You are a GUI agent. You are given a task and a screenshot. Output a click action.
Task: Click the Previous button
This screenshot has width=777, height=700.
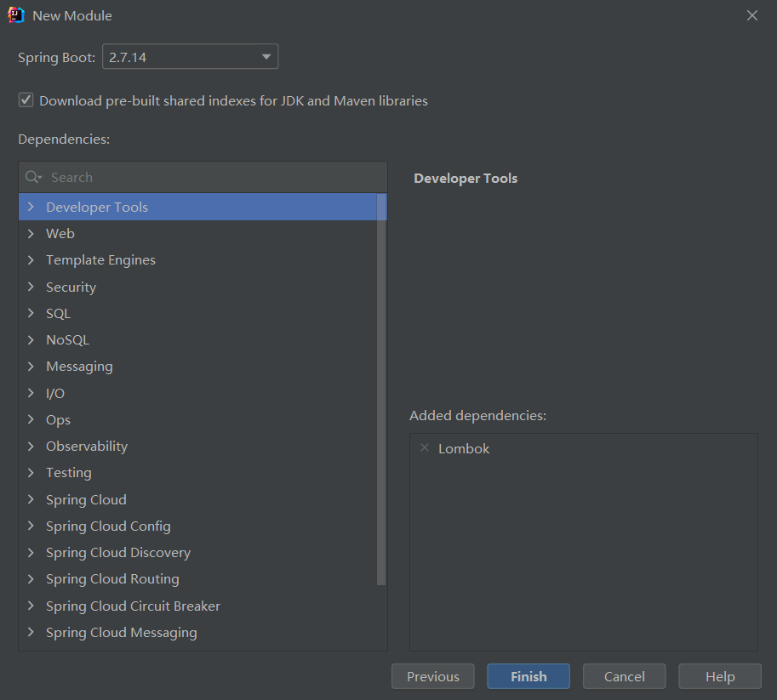(x=432, y=676)
